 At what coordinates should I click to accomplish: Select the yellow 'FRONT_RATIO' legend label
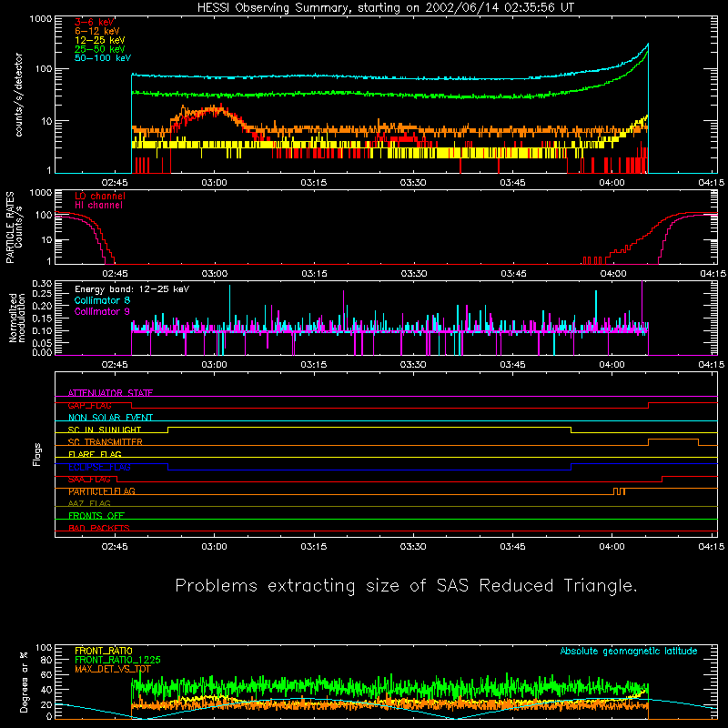[x=104, y=651]
